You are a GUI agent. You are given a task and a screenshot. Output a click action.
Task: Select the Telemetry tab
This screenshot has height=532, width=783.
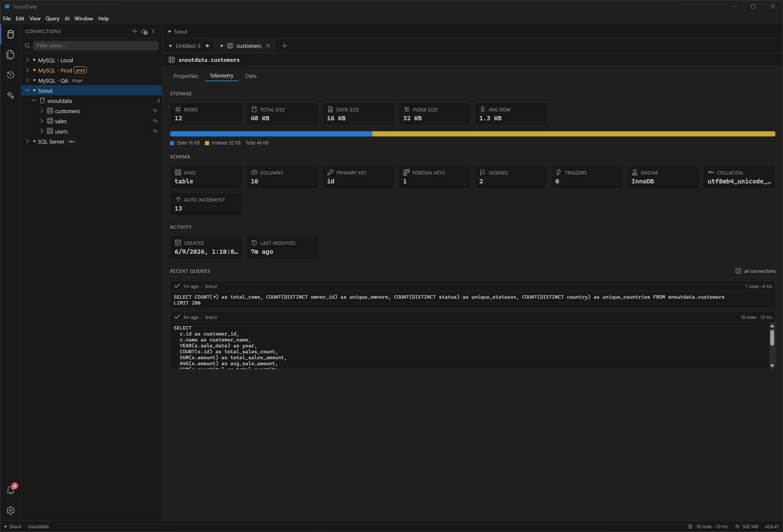(x=221, y=76)
